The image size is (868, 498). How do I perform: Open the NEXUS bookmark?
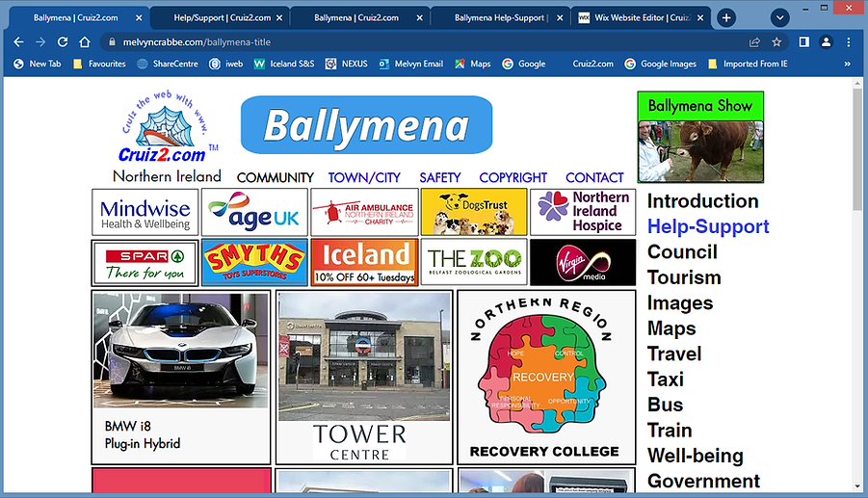347,64
